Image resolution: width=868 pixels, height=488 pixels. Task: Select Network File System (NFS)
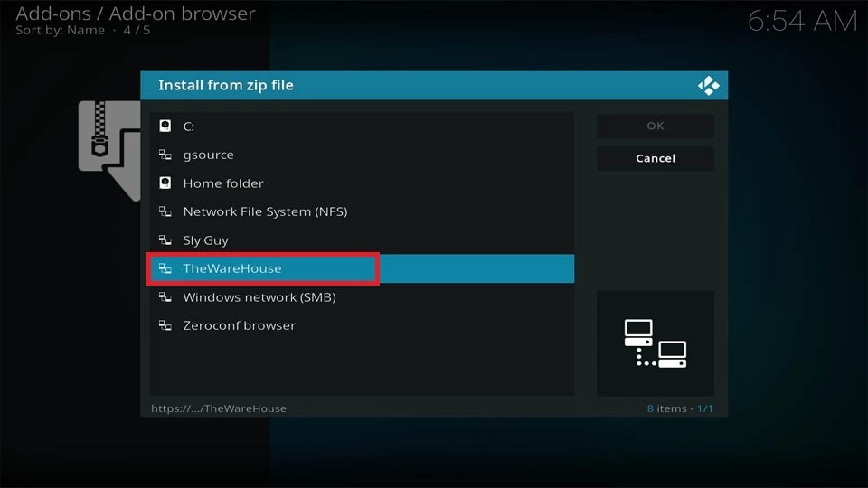pyautogui.click(x=362, y=211)
